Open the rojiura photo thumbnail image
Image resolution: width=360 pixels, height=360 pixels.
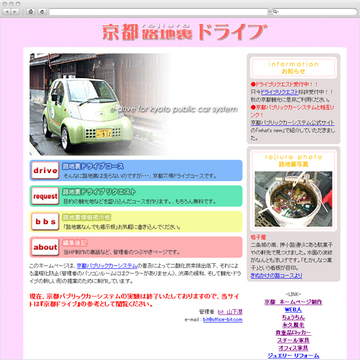coord(293,199)
